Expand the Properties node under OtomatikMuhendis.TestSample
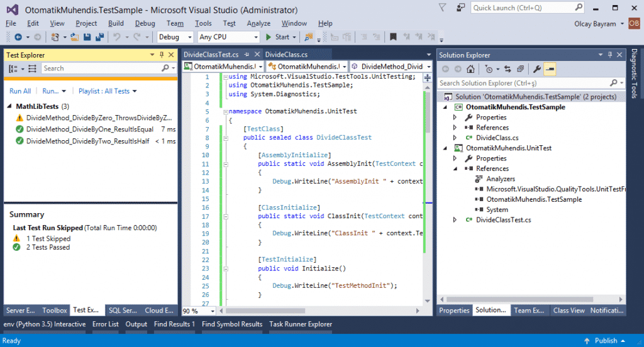644x347 pixels. 456,118
